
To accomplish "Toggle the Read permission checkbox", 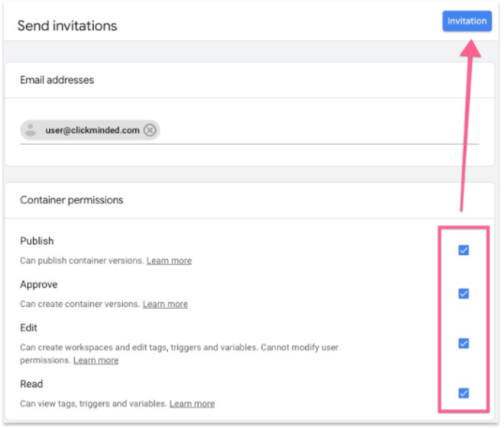I will tap(464, 393).
